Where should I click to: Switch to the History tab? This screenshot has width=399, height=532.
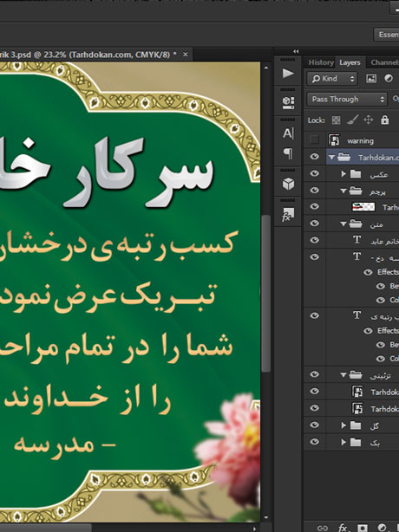pos(321,62)
